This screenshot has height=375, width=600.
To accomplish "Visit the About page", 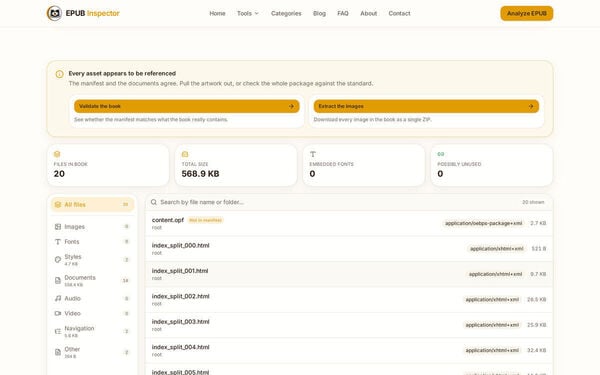I will 368,13.
